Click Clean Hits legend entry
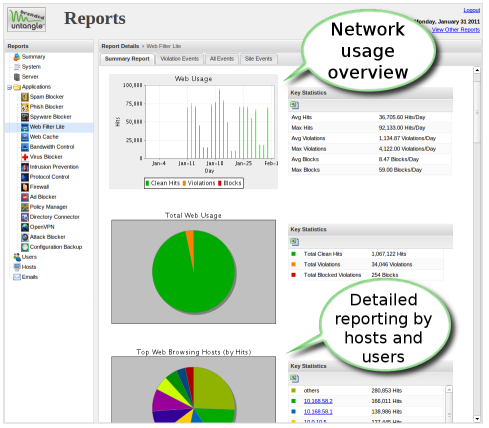The width and height of the screenshot is (489, 428). 163,183
